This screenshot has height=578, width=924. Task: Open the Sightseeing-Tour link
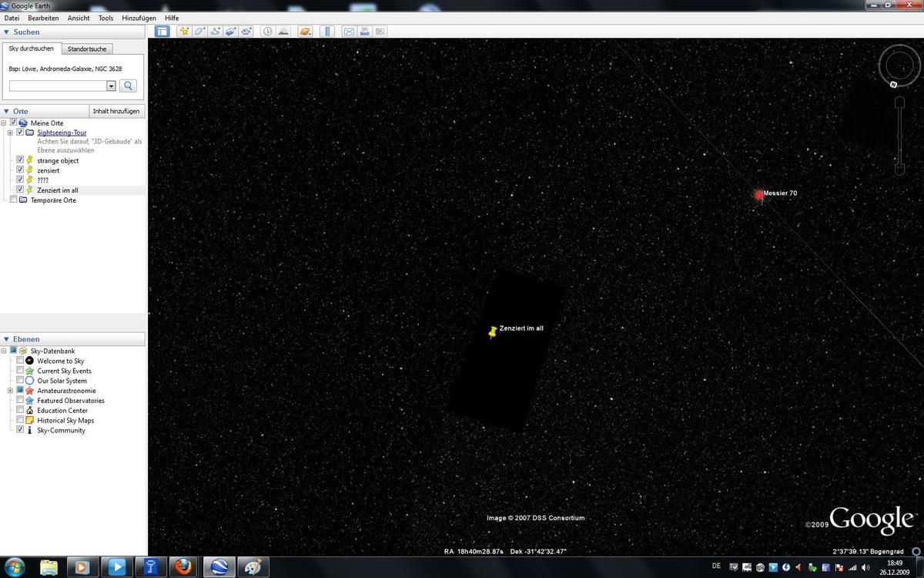tap(62, 133)
